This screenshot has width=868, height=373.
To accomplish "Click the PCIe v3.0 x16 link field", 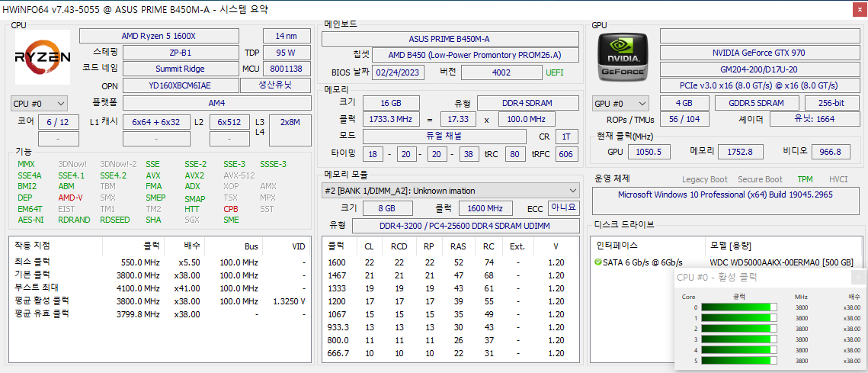I will pos(758,85).
